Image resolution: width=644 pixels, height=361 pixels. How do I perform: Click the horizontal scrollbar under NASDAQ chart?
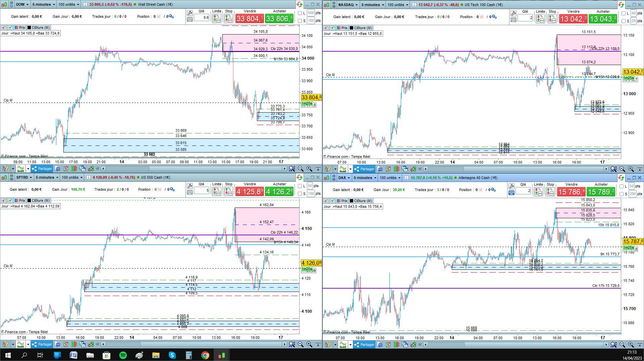516,169
